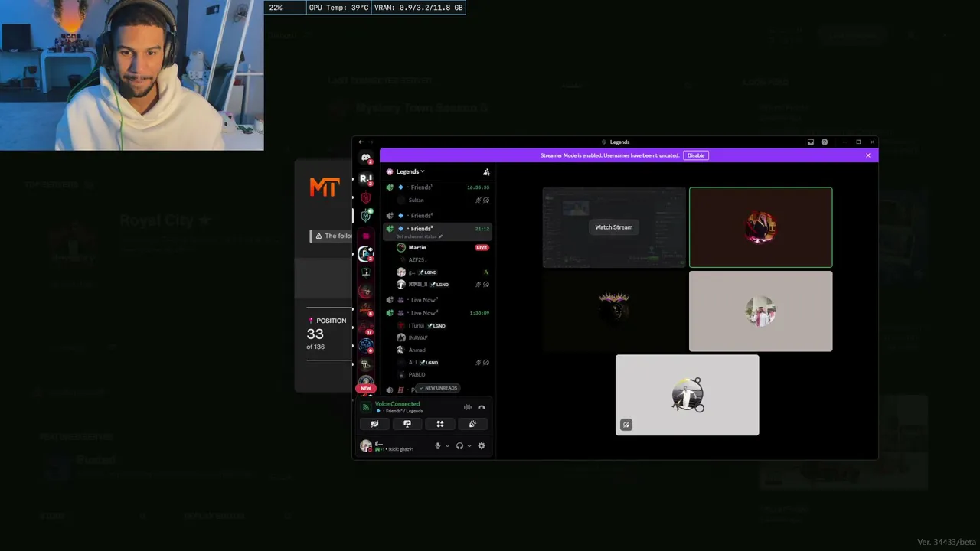Select the bottom light-gray participant tile
This screenshot has height=551, width=980.
[688, 395]
